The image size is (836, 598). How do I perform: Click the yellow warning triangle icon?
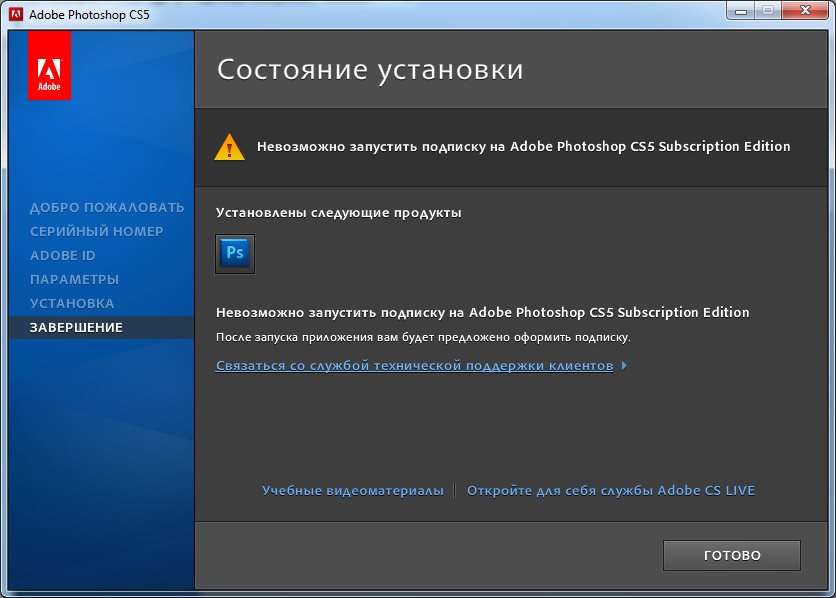(x=229, y=147)
